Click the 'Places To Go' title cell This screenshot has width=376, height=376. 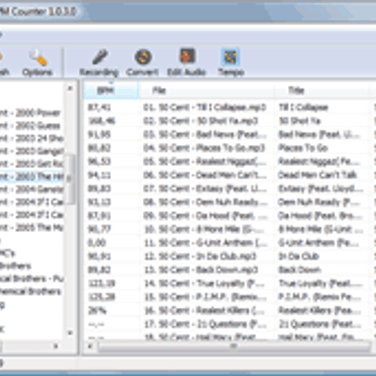(x=303, y=148)
